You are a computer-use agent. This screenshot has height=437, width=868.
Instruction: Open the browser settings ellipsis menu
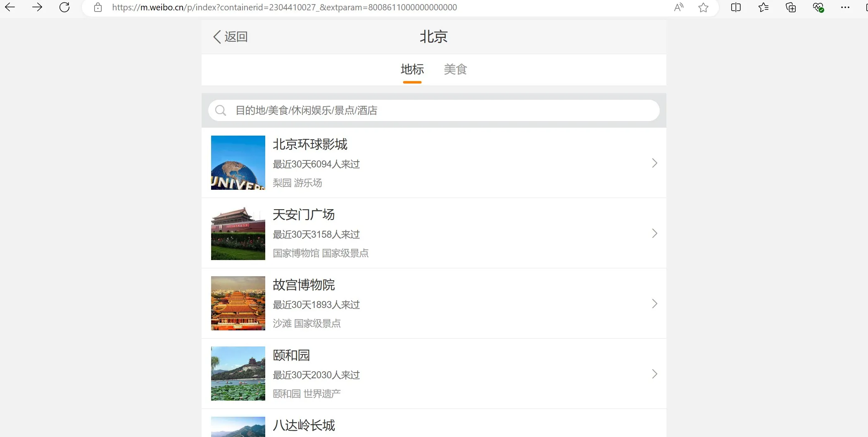(845, 7)
